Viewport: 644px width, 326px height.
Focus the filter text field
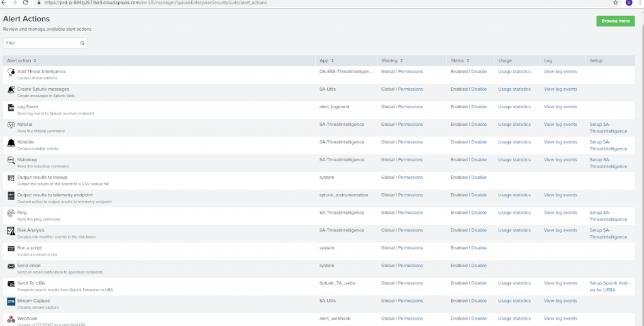pos(45,43)
